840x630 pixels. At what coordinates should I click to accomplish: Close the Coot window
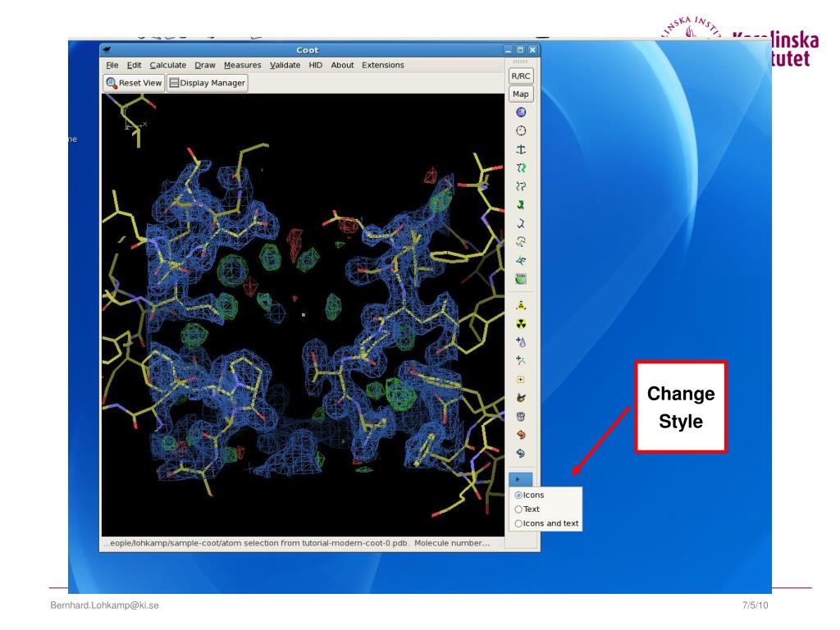tap(532, 50)
